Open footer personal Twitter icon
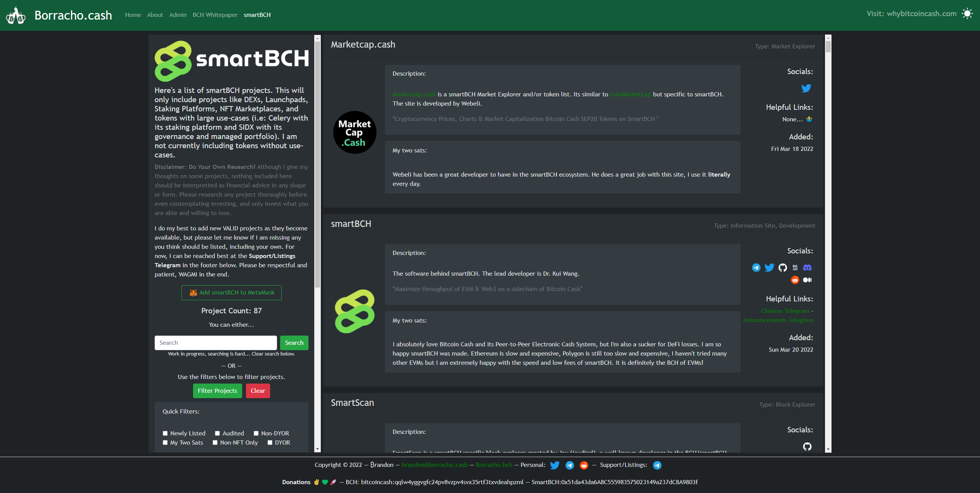The height and width of the screenshot is (493, 980). tap(554, 465)
